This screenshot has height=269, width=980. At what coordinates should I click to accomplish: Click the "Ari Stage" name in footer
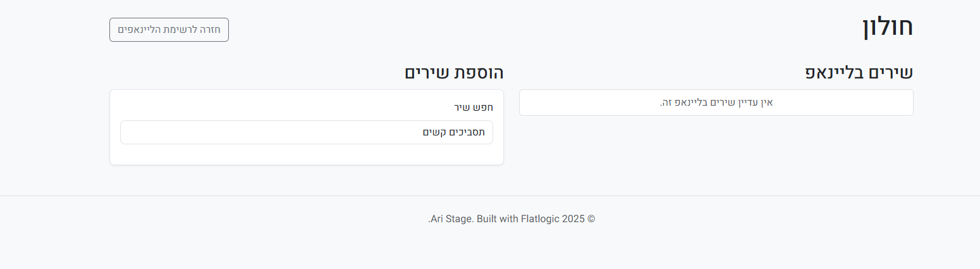[x=451, y=219]
